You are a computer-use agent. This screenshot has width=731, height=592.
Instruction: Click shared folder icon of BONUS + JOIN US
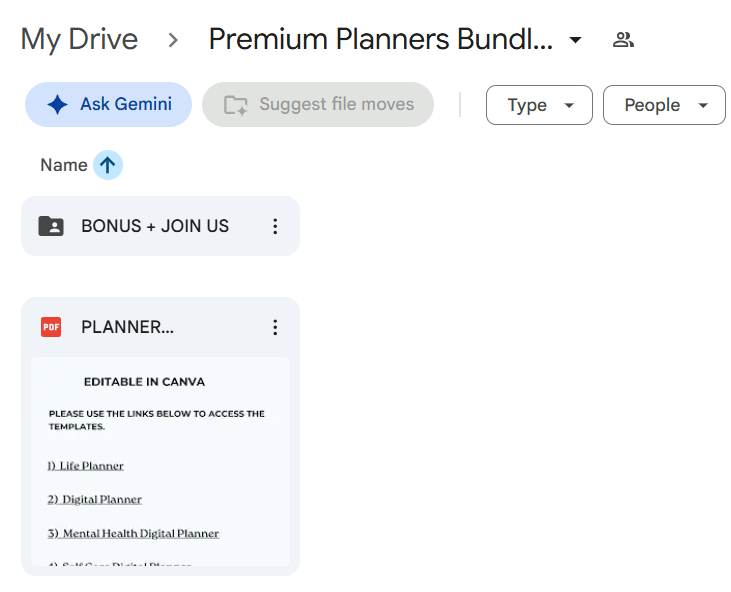(51, 226)
